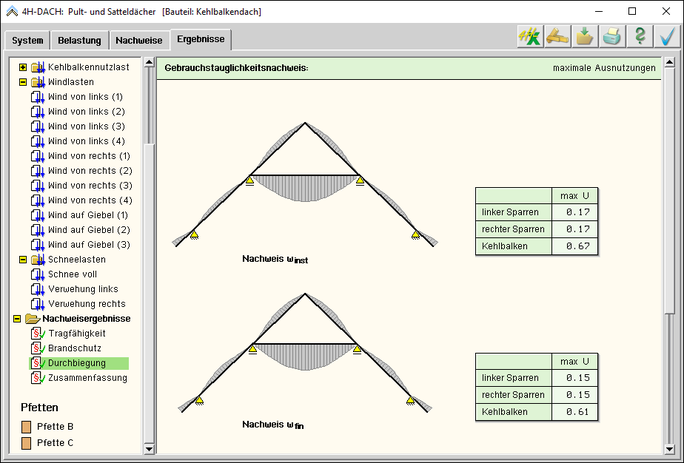Click the Pfette C beam icon
This screenshot has width=684, height=463.
(27, 443)
